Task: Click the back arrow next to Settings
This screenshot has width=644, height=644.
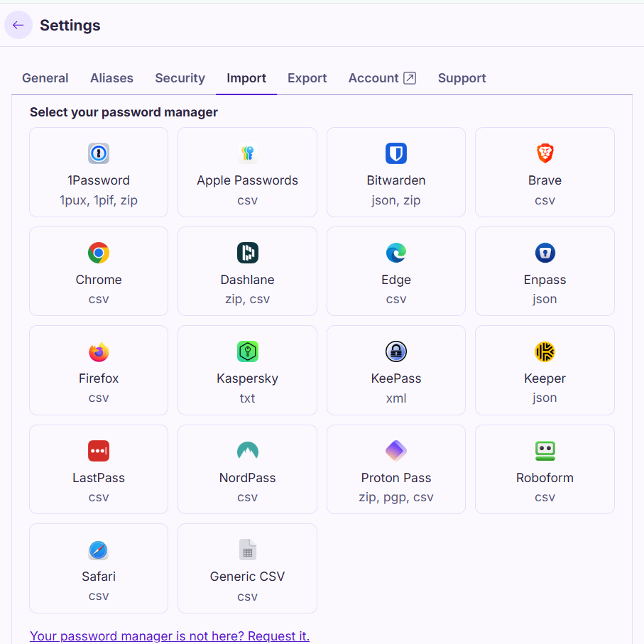Action: (x=18, y=25)
